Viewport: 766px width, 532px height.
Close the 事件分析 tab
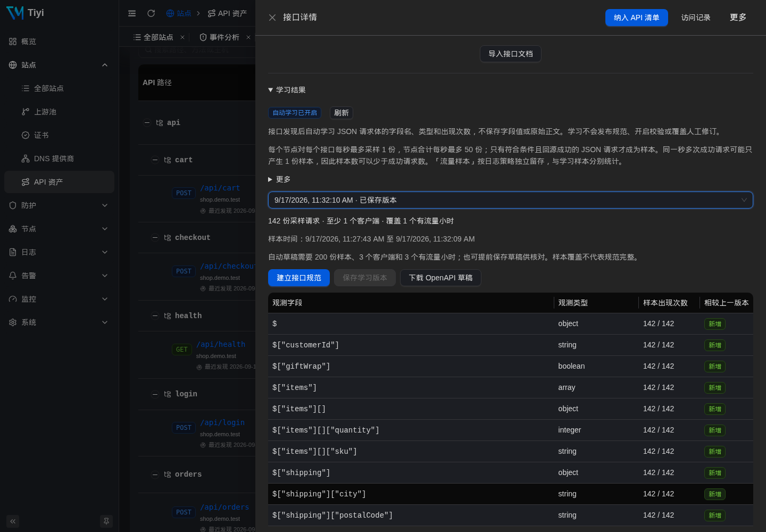(x=248, y=37)
